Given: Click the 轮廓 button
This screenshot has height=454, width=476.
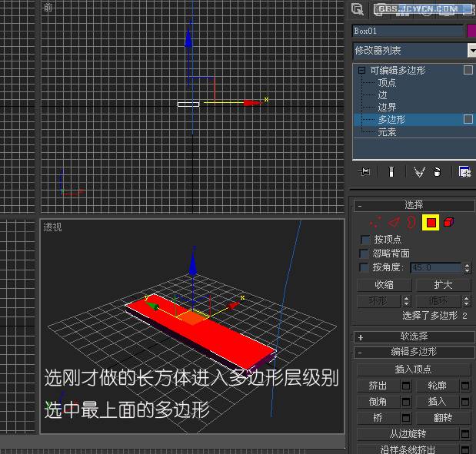Looking at the screenshot, I should [437, 386].
